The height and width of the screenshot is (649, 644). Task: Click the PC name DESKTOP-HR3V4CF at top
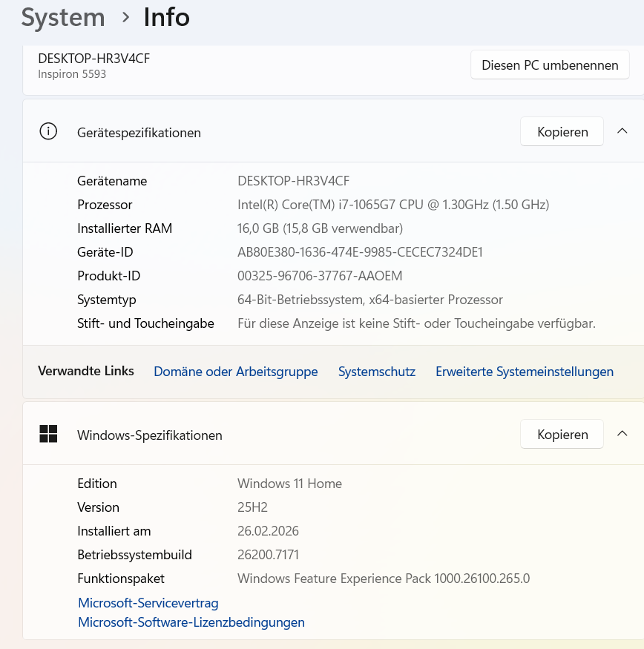(94, 59)
